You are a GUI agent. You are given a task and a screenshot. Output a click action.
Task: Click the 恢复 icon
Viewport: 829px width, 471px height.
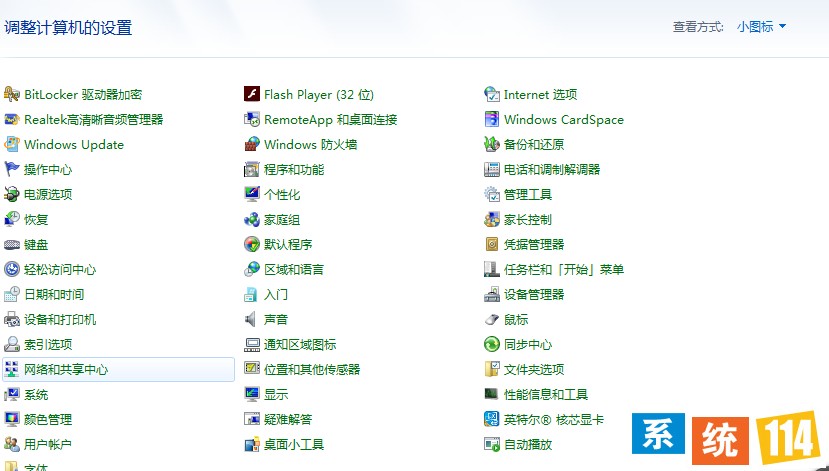click(12, 219)
